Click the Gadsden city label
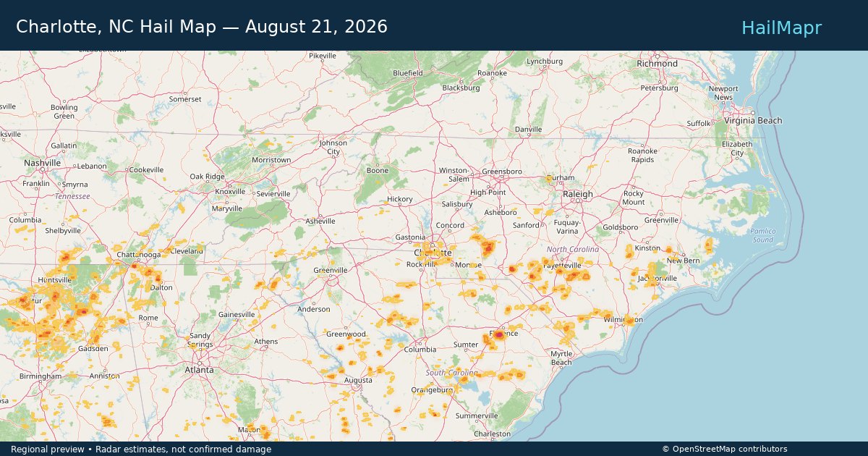Image resolution: width=868 pixels, height=456 pixels. click(x=93, y=348)
